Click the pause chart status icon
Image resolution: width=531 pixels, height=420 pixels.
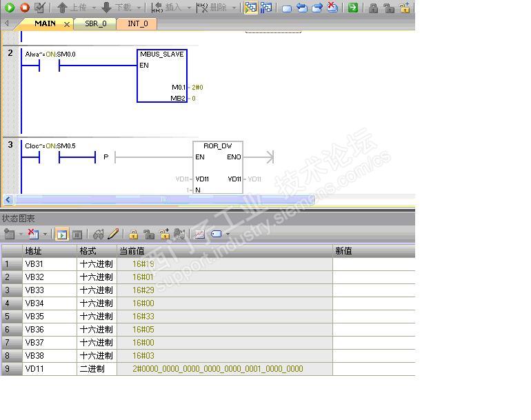point(77,234)
